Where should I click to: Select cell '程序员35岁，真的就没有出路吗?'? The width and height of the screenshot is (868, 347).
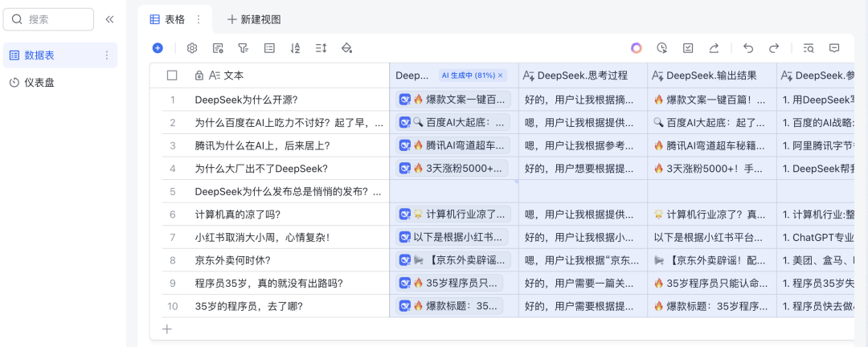pos(288,284)
